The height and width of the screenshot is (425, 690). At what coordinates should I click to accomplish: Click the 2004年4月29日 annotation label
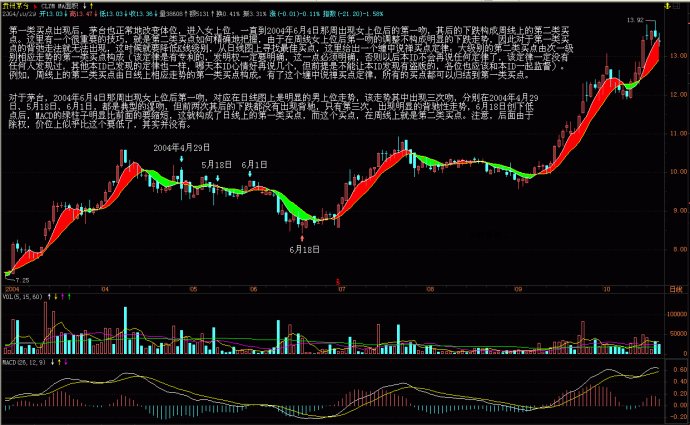point(181,147)
